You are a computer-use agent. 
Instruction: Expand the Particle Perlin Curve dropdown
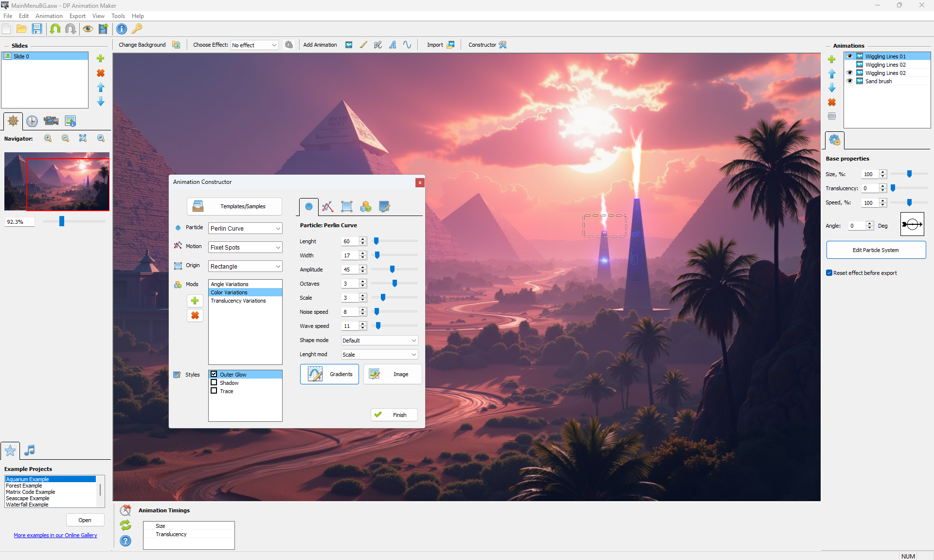[245, 229]
